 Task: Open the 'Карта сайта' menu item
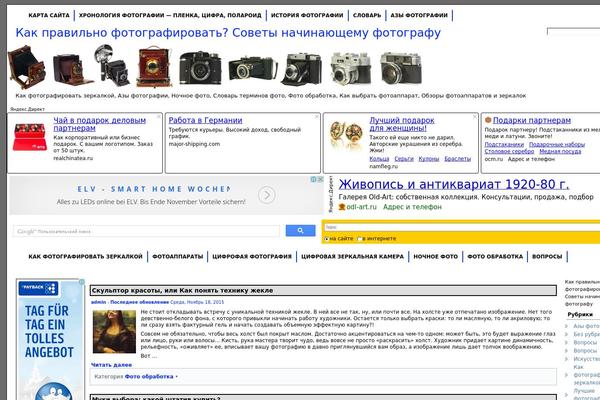click(x=49, y=16)
